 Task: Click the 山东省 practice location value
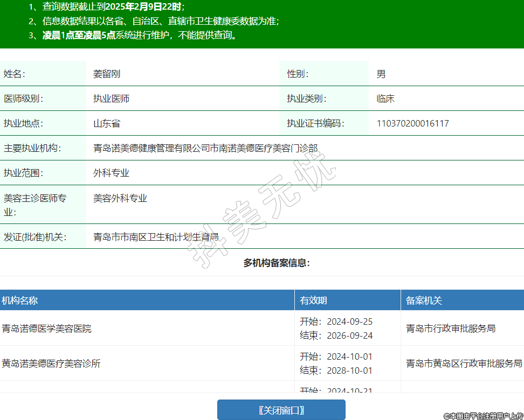coord(107,123)
